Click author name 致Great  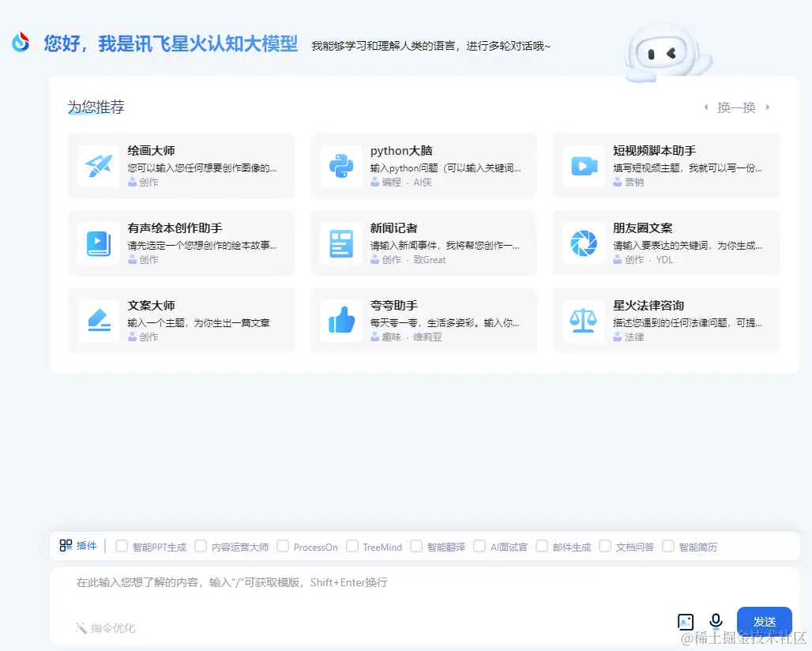430,259
